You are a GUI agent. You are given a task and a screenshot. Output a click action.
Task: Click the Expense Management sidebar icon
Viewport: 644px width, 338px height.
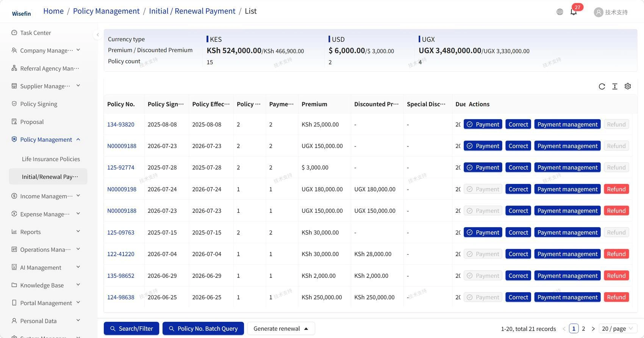(x=14, y=213)
